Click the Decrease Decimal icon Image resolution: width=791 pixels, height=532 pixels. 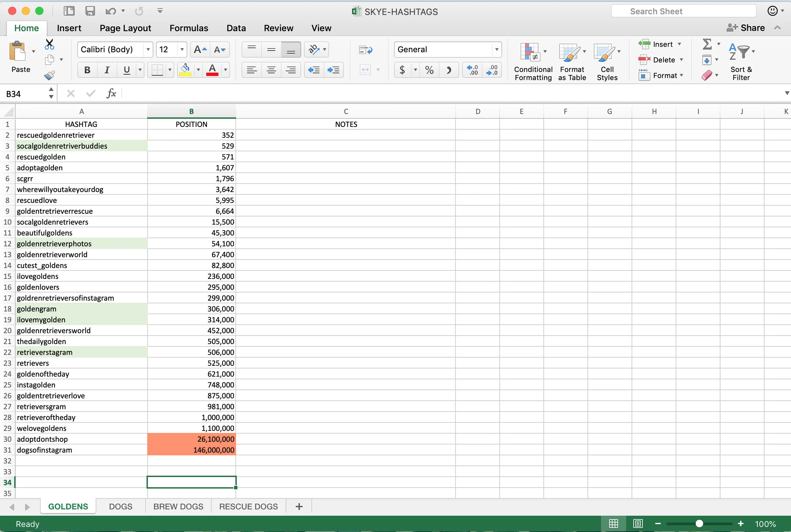[492, 70]
